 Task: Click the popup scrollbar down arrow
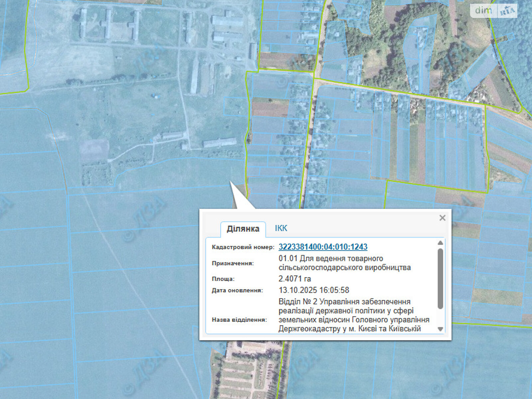pos(440,329)
